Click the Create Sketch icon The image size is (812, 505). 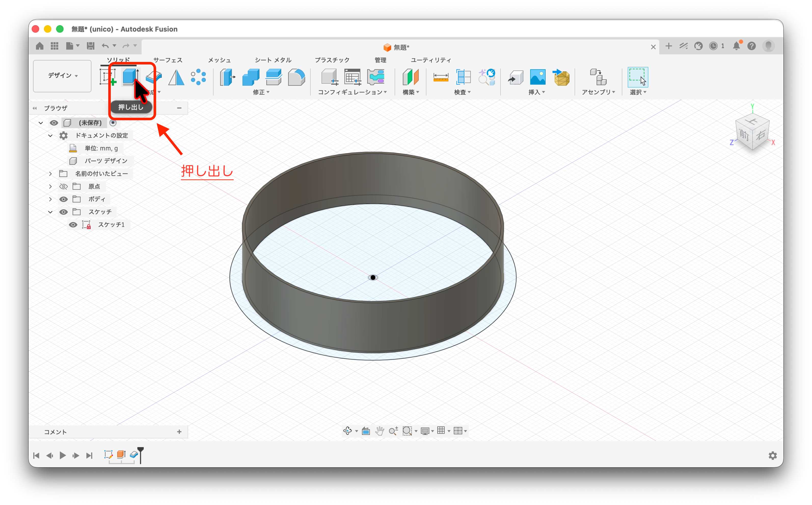click(108, 77)
